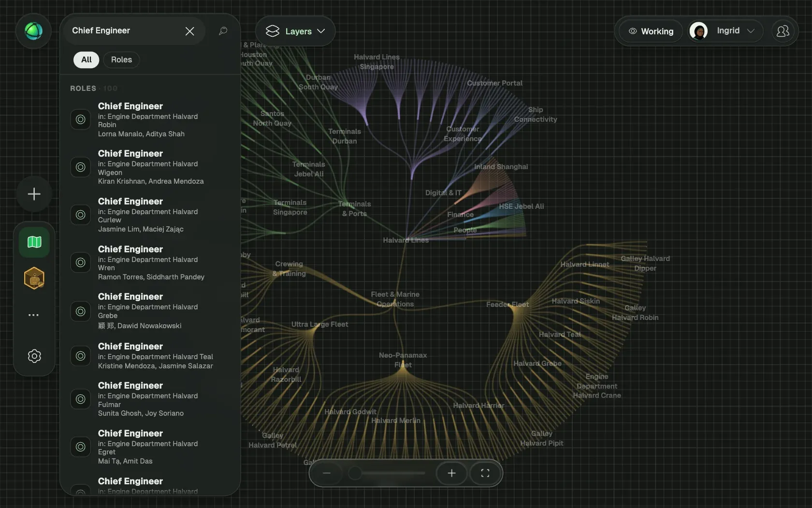
Task: Select the Fleet & Marine Operations node
Action: pos(395,299)
